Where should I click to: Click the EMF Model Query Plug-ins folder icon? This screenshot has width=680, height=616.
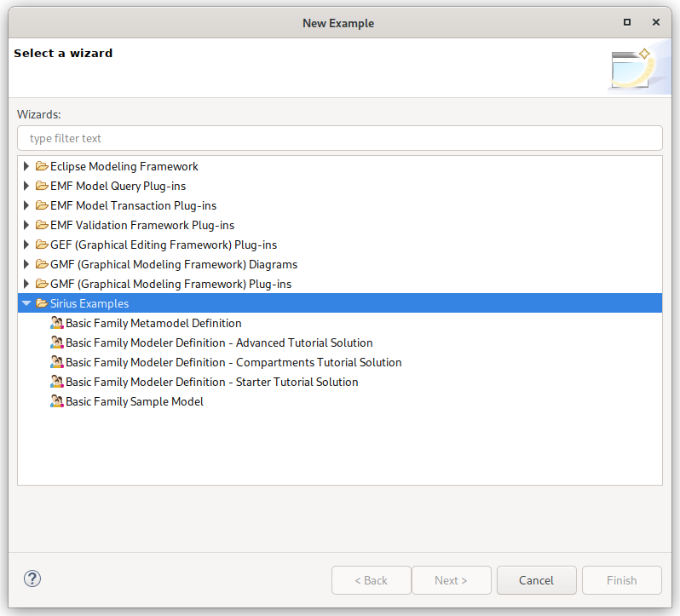tap(42, 186)
